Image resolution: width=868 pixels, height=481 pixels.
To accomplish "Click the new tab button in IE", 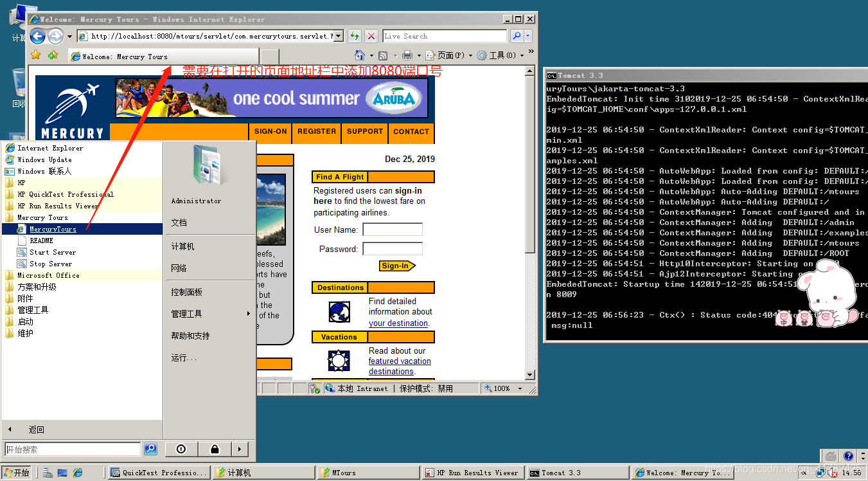I will 269,57.
